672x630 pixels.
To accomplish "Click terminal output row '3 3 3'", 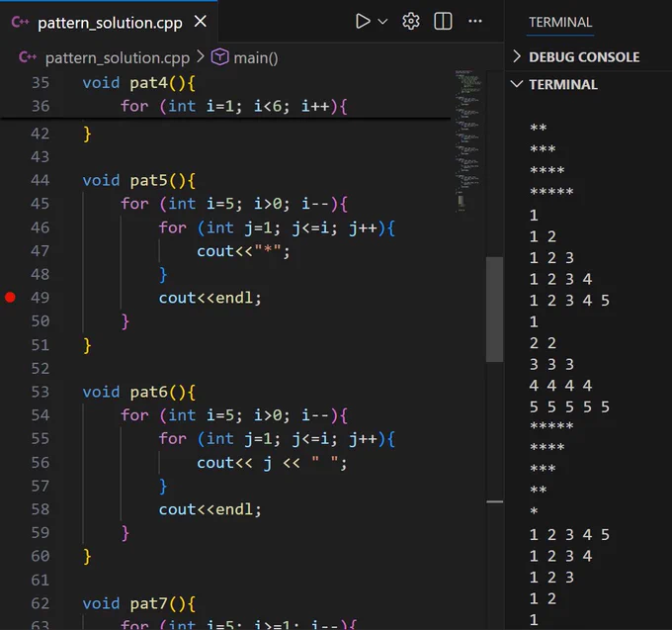I will point(551,365).
